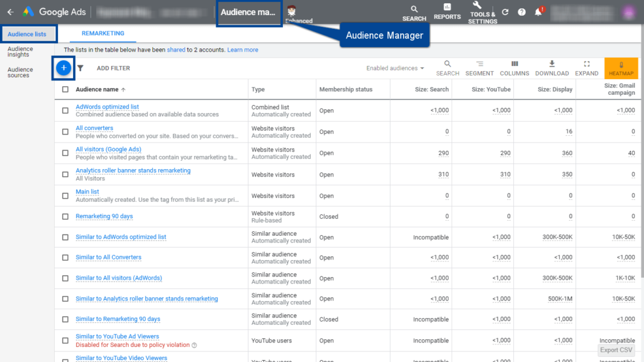The height and width of the screenshot is (362, 644).
Task: Click the Segment icon in table toolbar
Action: click(479, 68)
